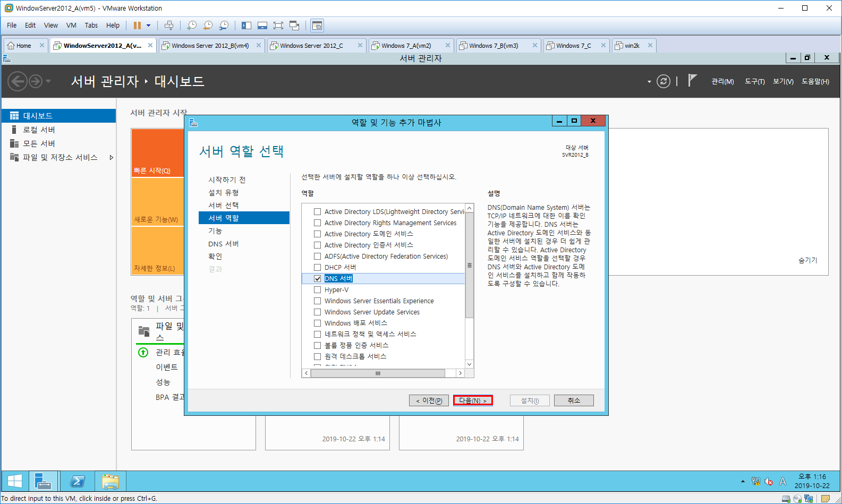This screenshot has width=842, height=504.
Task: Open the 관리(M) menu
Action: coord(722,81)
